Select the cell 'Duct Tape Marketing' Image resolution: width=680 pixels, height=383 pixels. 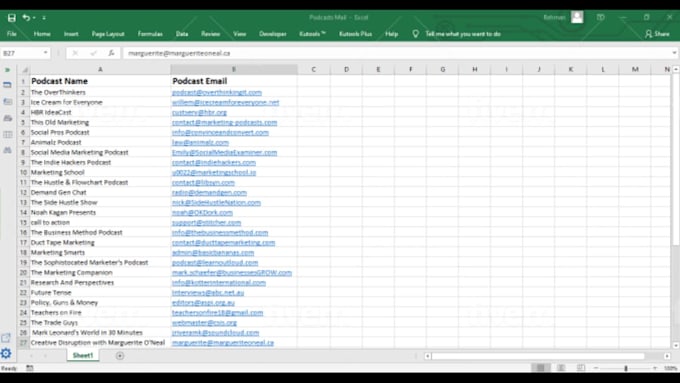tap(100, 242)
